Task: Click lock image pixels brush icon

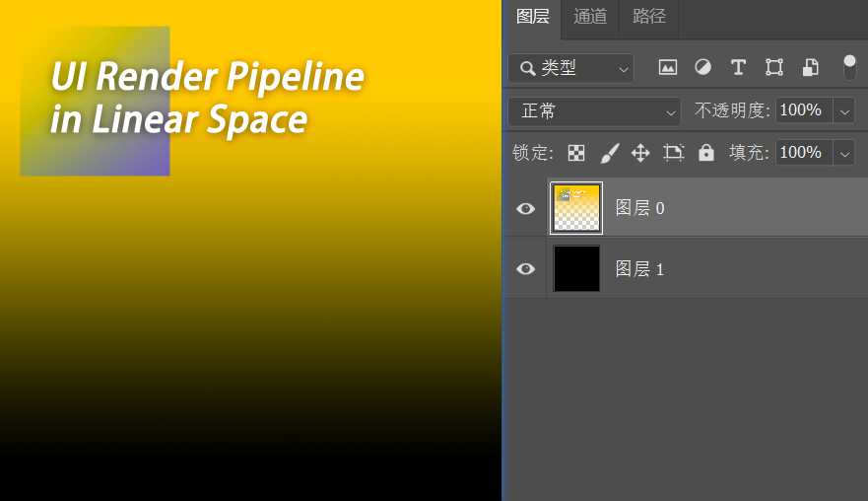Action: point(610,153)
